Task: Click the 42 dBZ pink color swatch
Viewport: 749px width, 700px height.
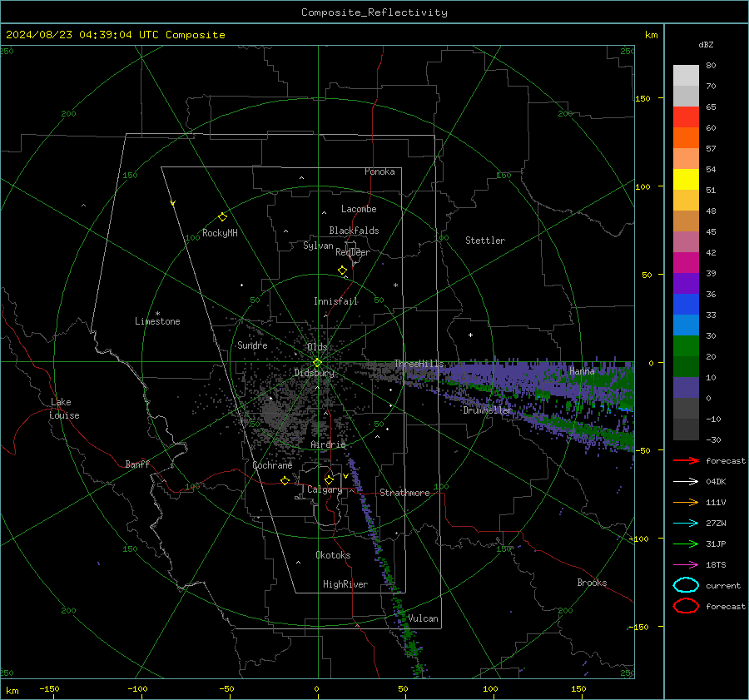Action: (686, 241)
